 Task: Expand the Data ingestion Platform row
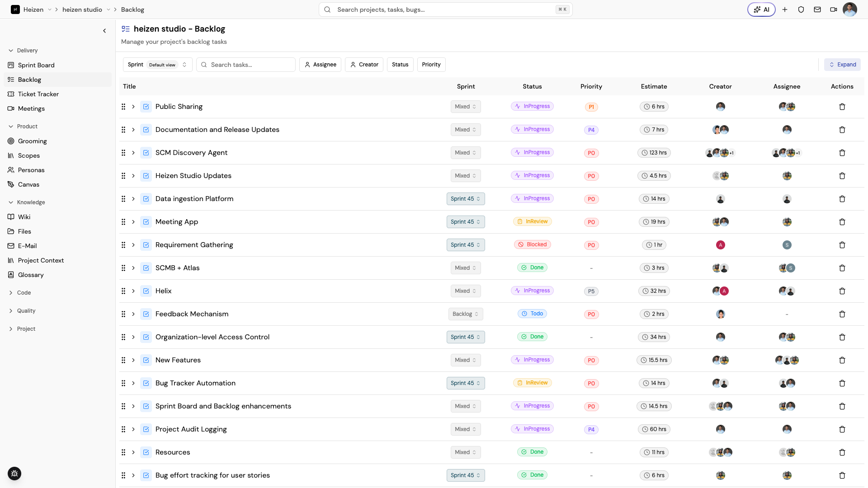pyautogui.click(x=133, y=199)
